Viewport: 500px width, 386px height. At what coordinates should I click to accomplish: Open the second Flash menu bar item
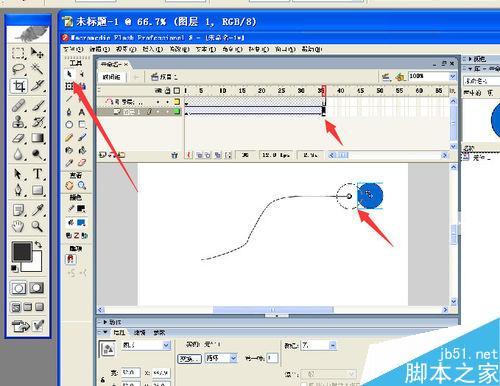100,49
